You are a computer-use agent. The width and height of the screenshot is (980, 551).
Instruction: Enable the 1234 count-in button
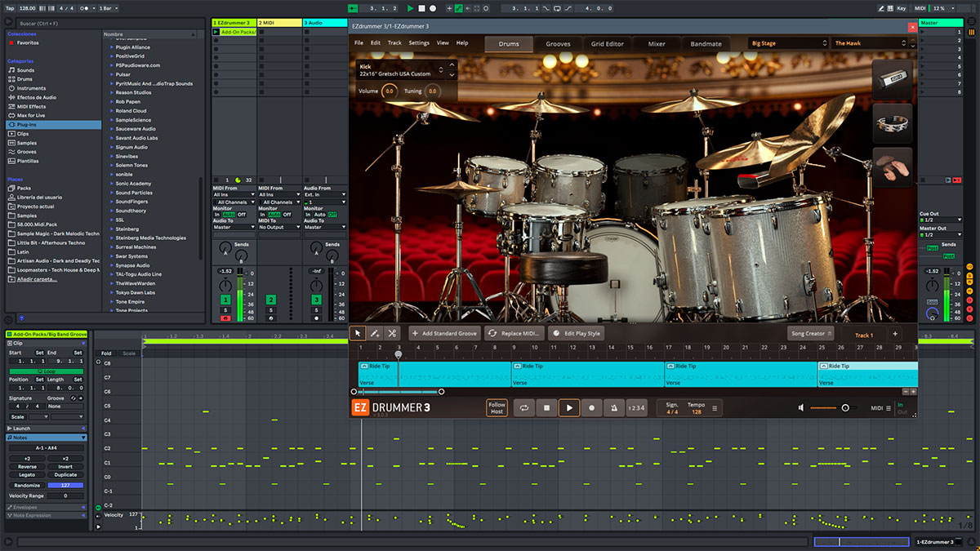(636, 407)
